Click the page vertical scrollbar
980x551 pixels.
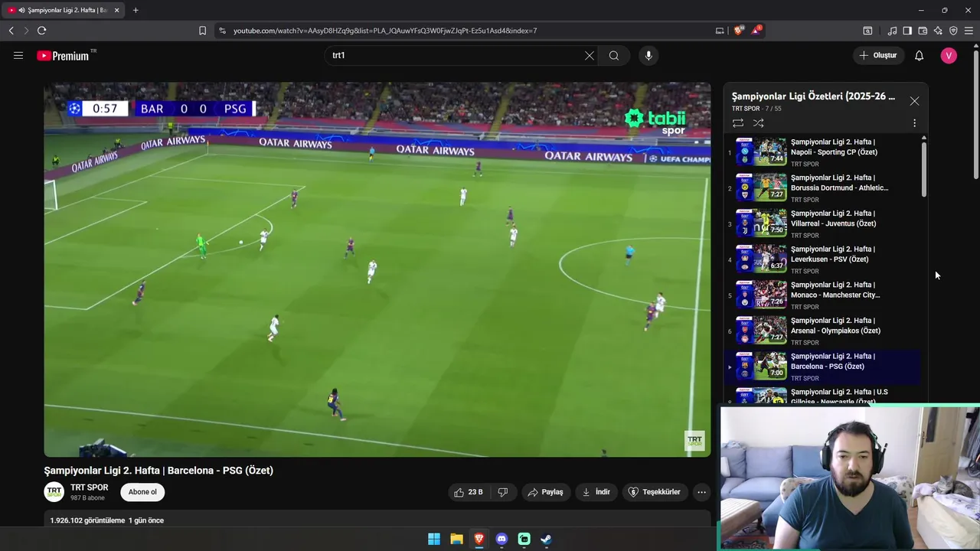[975, 115]
